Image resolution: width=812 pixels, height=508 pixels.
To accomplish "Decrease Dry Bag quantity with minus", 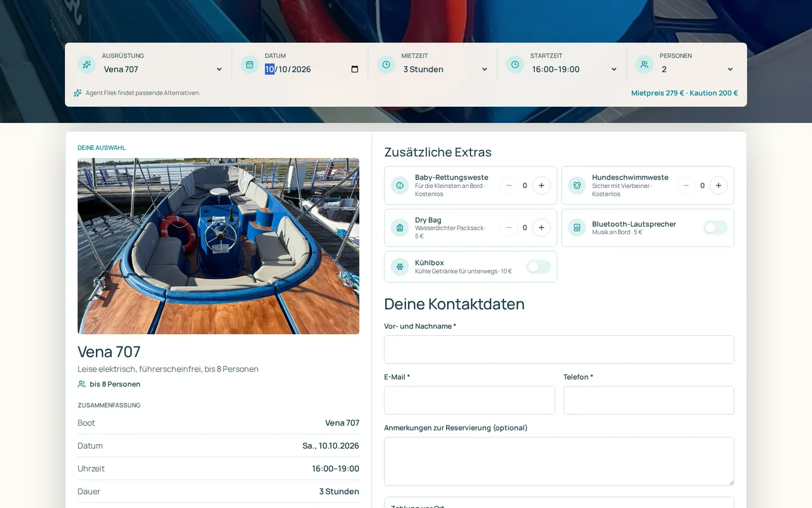I will click(x=509, y=227).
